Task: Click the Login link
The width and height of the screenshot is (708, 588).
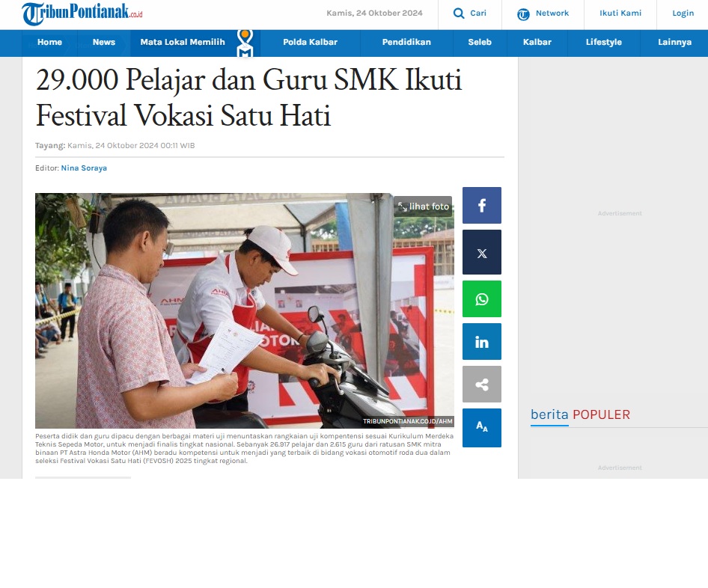Action: click(683, 13)
